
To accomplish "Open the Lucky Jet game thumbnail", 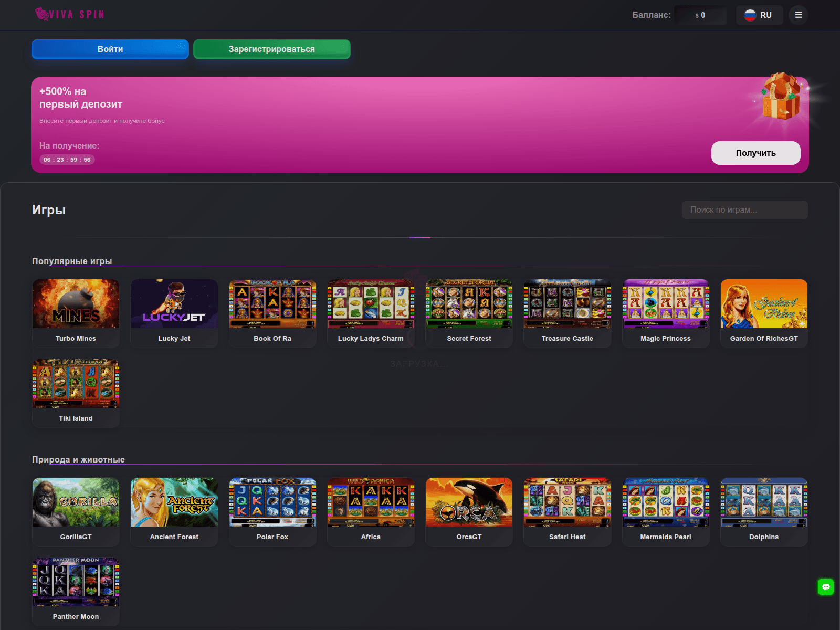I will [174, 304].
